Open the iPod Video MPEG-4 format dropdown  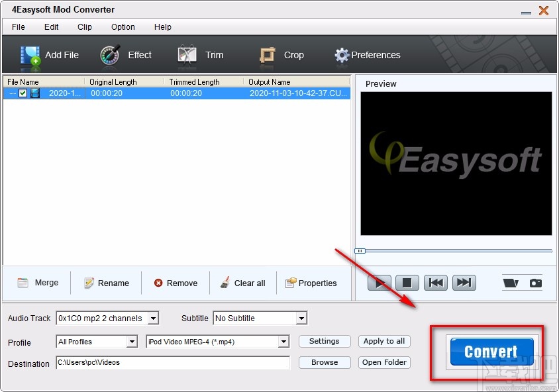pos(283,342)
